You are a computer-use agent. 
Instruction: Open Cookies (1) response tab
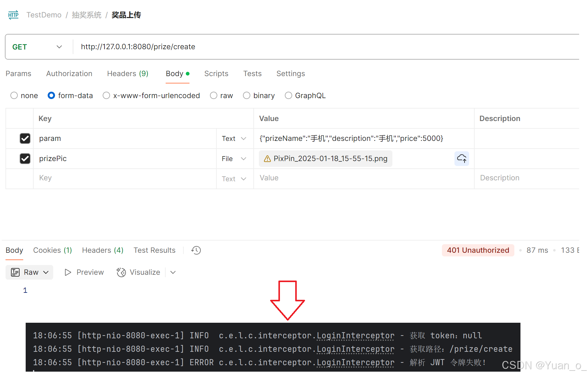tap(52, 250)
